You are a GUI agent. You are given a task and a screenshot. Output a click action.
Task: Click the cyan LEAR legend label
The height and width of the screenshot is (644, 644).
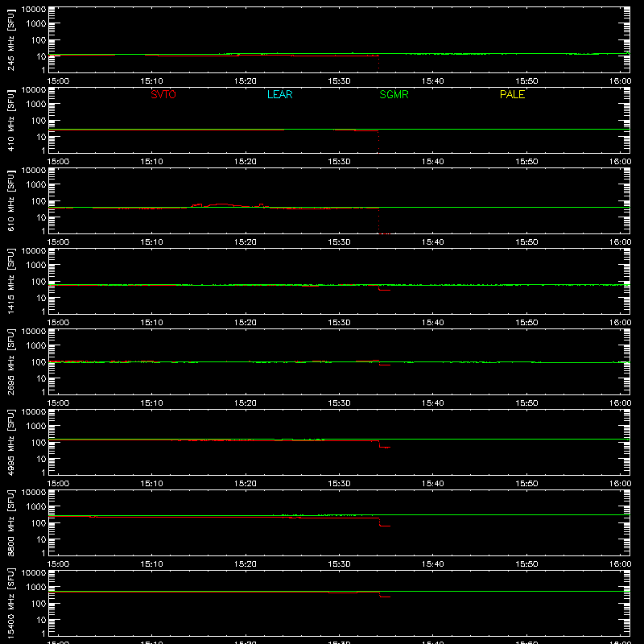coord(279,94)
